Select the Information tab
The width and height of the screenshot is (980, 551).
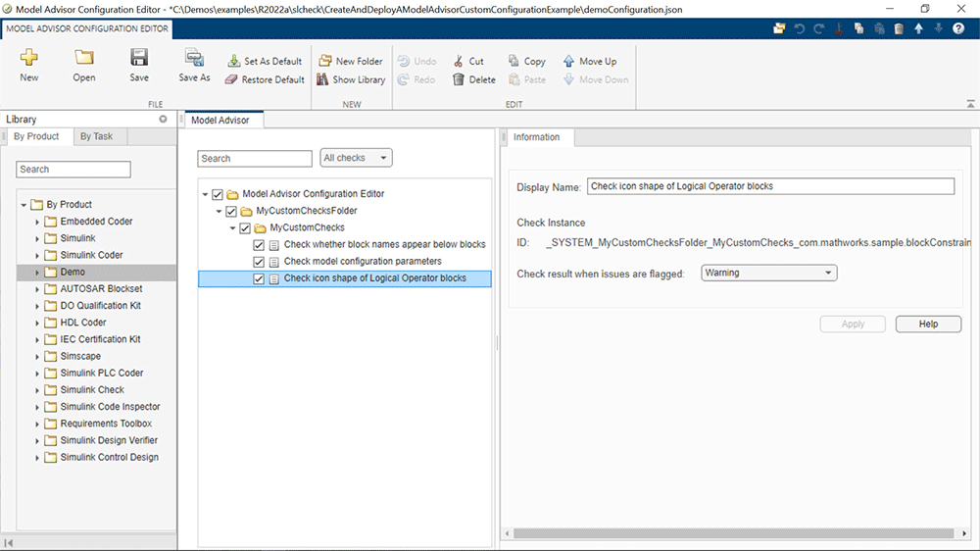pyautogui.click(x=536, y=137)
